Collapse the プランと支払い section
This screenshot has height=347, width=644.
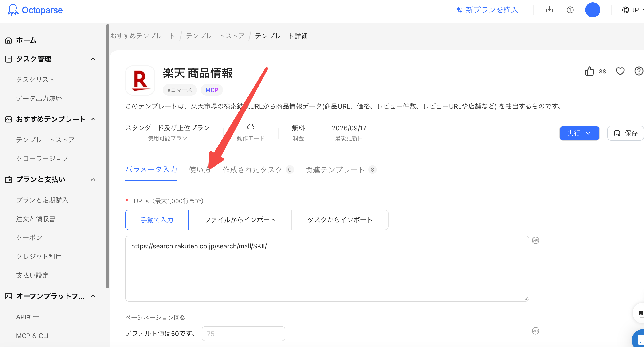pos(93,180)
